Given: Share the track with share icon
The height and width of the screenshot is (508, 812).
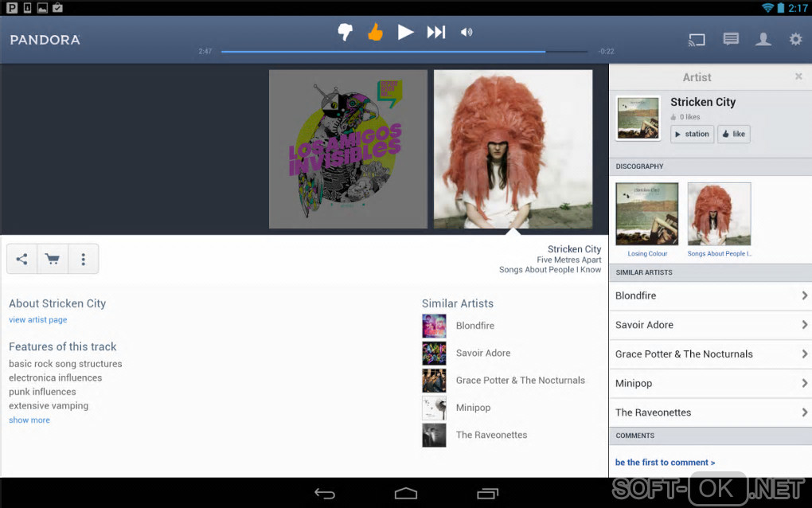Looking at the screenshot, I should pos(21,259).
